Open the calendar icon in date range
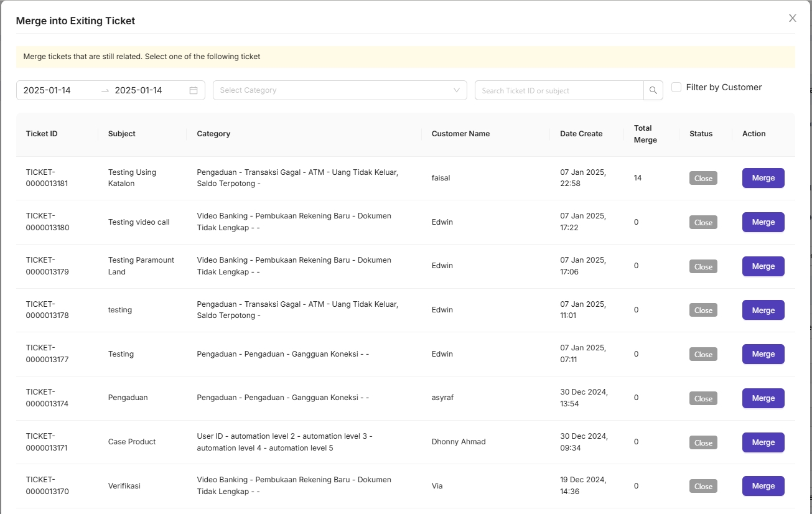Viewport: 812px width, 514px height. [194, 90]
